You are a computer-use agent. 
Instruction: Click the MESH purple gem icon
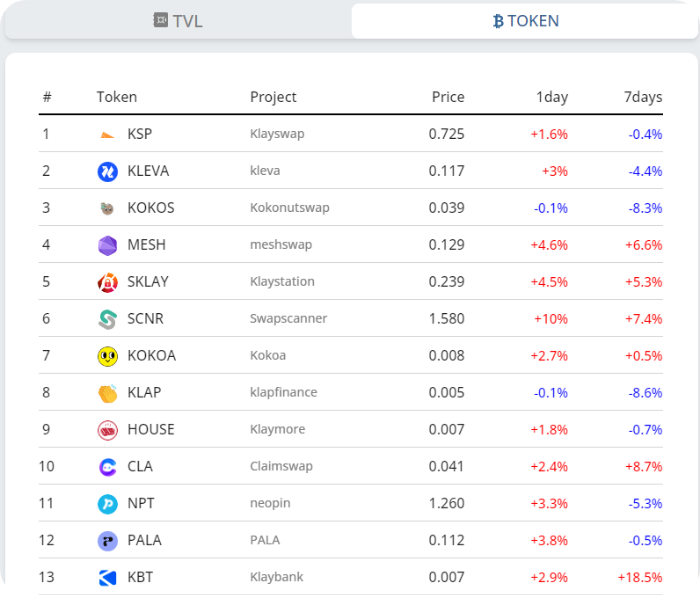pos(107,245)
